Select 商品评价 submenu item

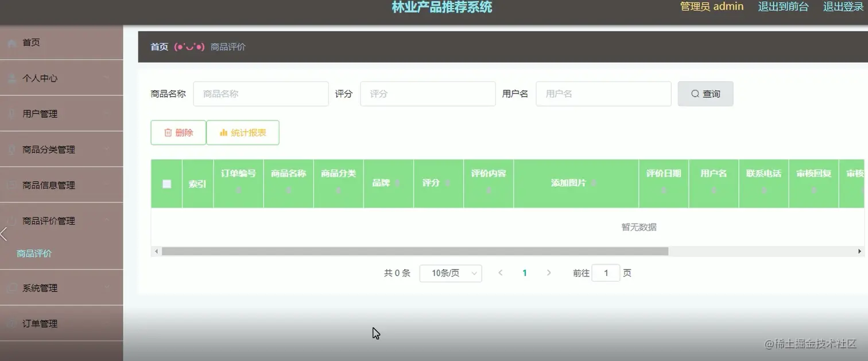point(61,254)
